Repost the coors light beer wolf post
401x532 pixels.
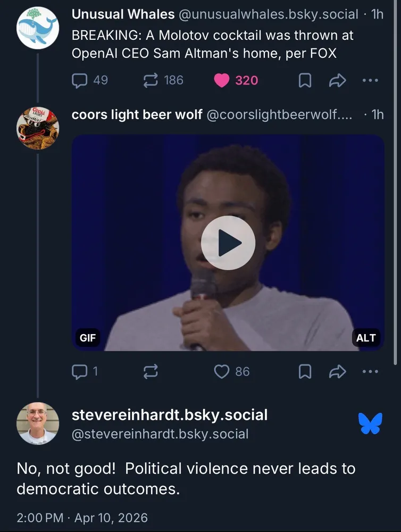(151, 371)
